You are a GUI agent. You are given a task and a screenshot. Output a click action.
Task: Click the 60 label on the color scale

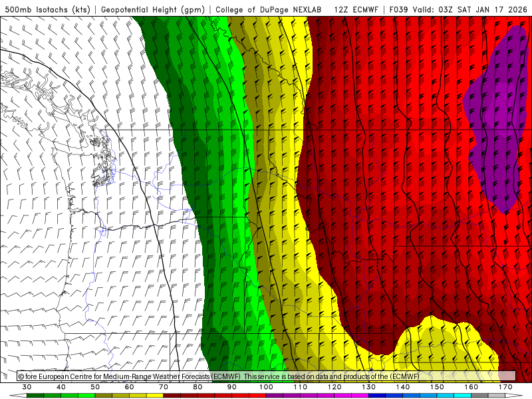coord(129,387)
